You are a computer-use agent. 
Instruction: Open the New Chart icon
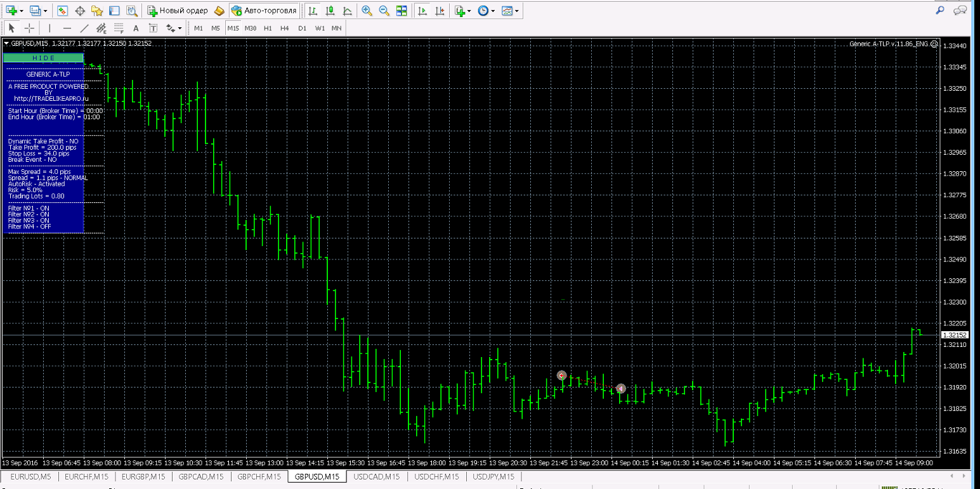(11, 11)
